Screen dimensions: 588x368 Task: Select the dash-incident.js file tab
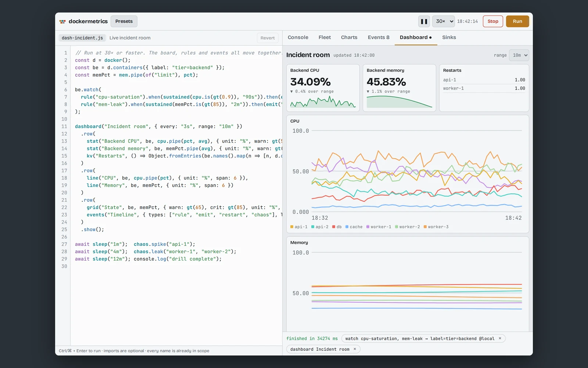click(82, 38)
